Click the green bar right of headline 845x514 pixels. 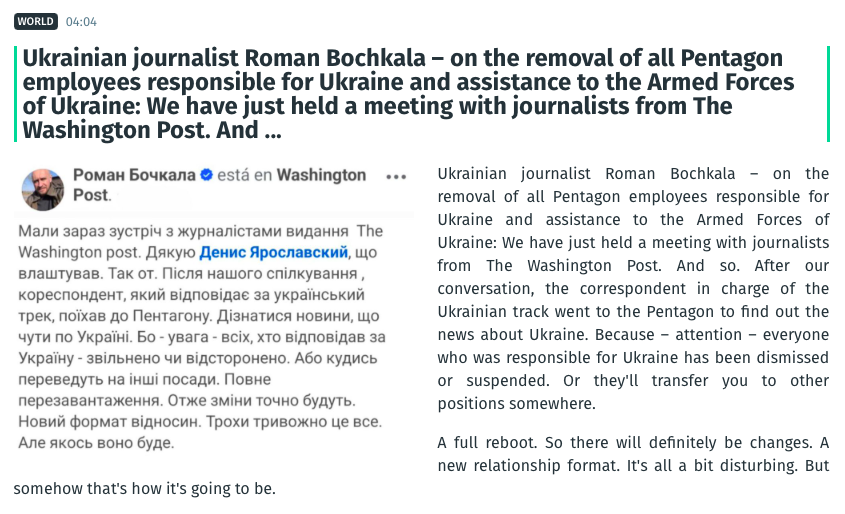pyautogui.click(x=828, y=94)
